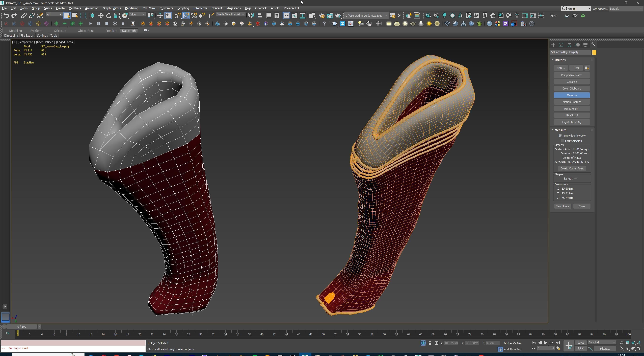Open the Create command panel tab
Screen dimensions: 644x356
553,45
